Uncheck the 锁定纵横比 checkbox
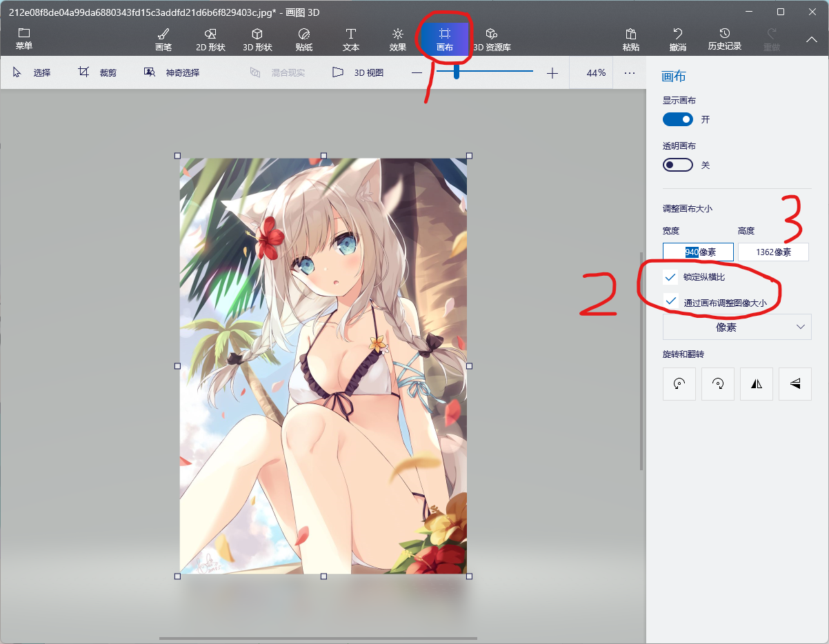This screenshot has width=829, height=644. pyautogui.click(x=670, y=277)
